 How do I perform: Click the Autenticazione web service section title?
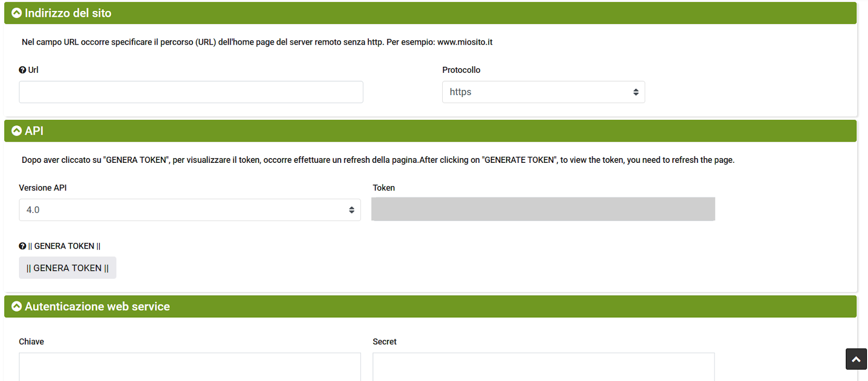[97, 307]
